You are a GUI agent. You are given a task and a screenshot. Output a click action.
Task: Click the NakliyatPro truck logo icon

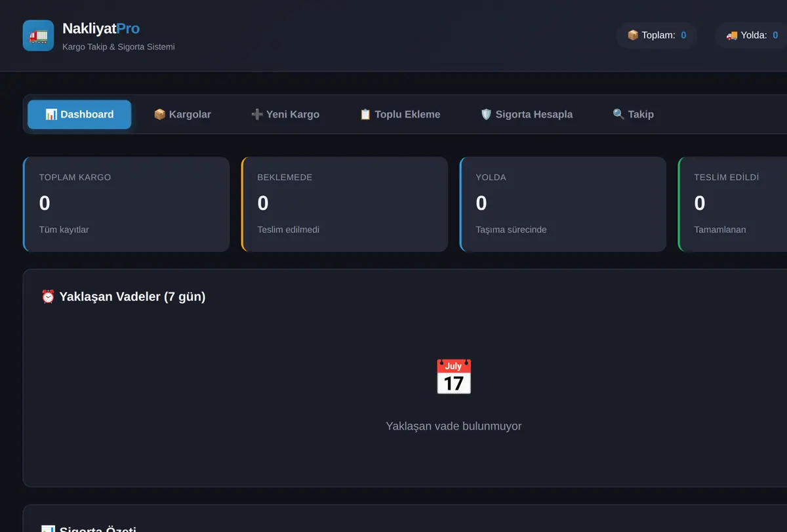(x=38, y=35)
